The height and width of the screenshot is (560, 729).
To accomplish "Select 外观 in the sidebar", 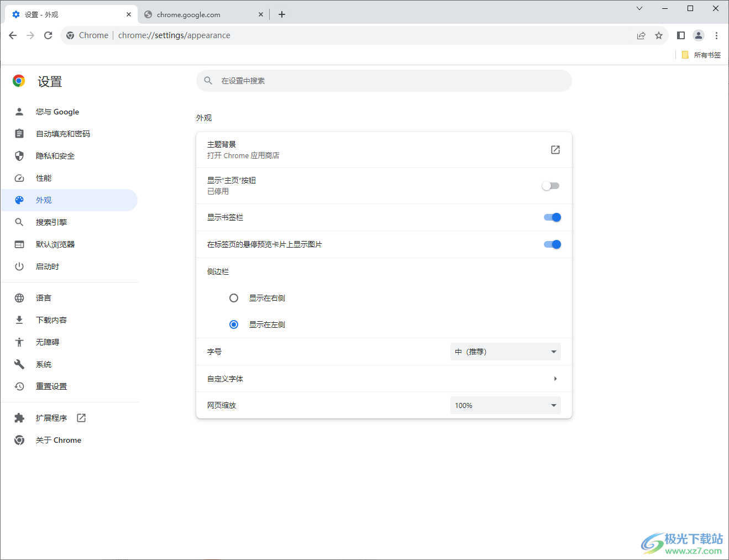I will (69, 200).
